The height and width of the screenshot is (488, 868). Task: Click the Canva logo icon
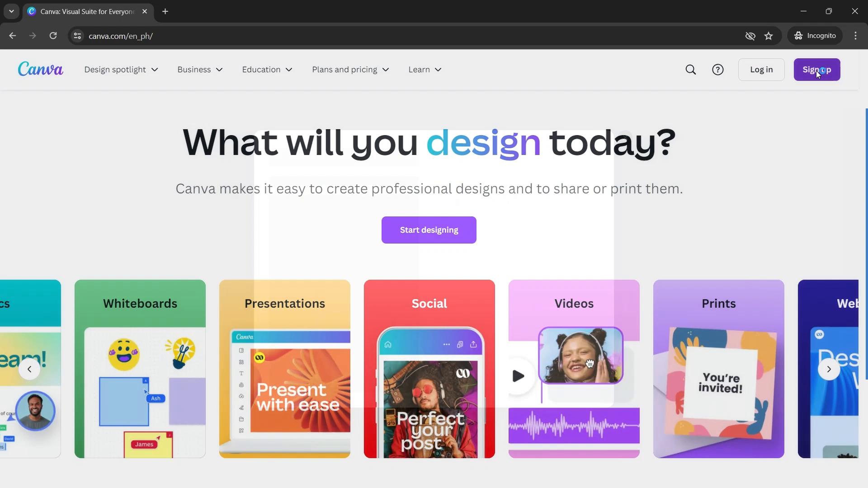coord(40,70)
